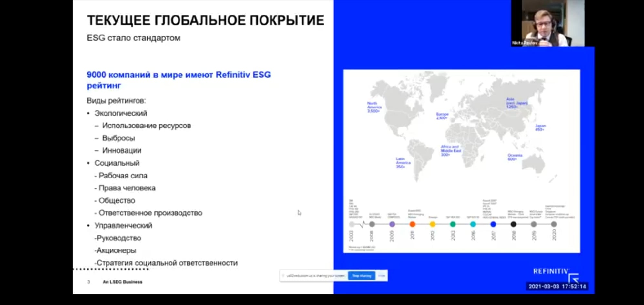Click the Japan 450+ map label
Image resolution: width=644 pixels, height=305 pixels.
540,127
